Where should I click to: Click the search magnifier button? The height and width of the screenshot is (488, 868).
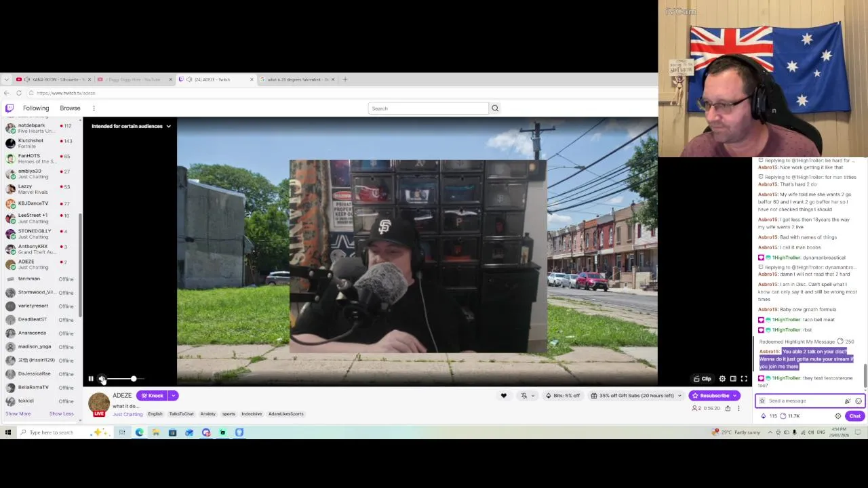[495, 108]
